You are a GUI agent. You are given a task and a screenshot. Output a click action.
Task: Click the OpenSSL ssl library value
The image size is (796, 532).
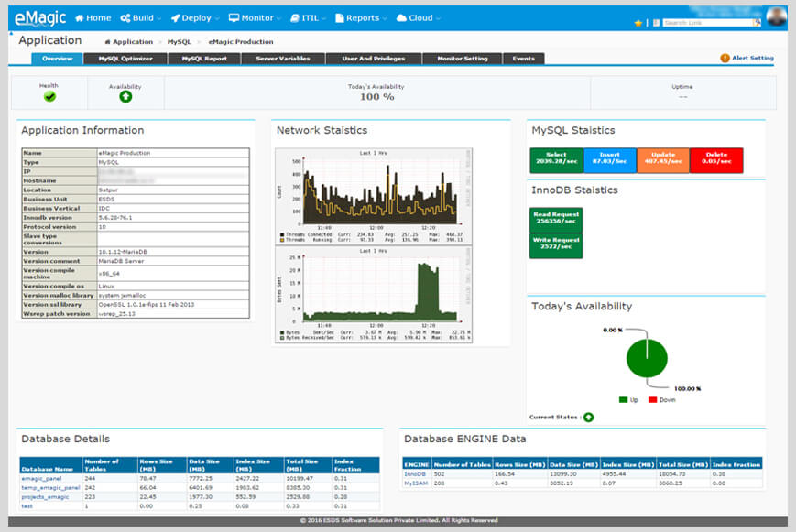pyautogui.click(x=147, y=305)
